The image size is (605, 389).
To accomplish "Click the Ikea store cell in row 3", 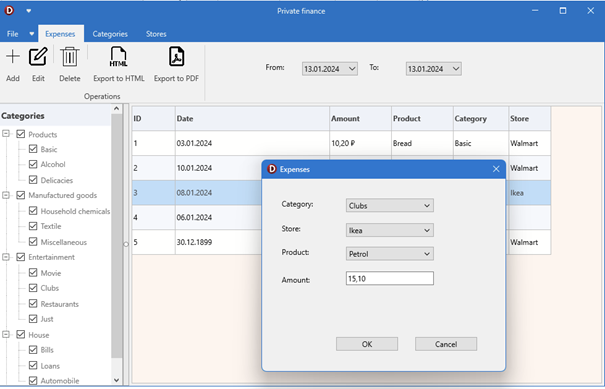I will (530, 193).
